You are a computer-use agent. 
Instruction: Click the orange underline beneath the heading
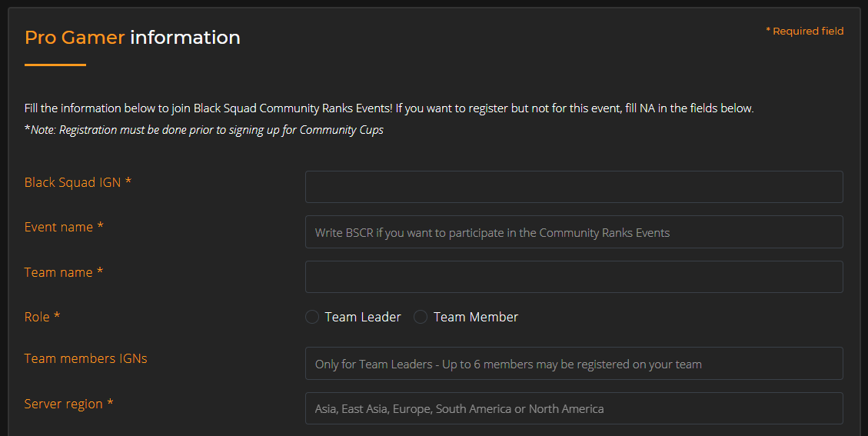[55, 65]
